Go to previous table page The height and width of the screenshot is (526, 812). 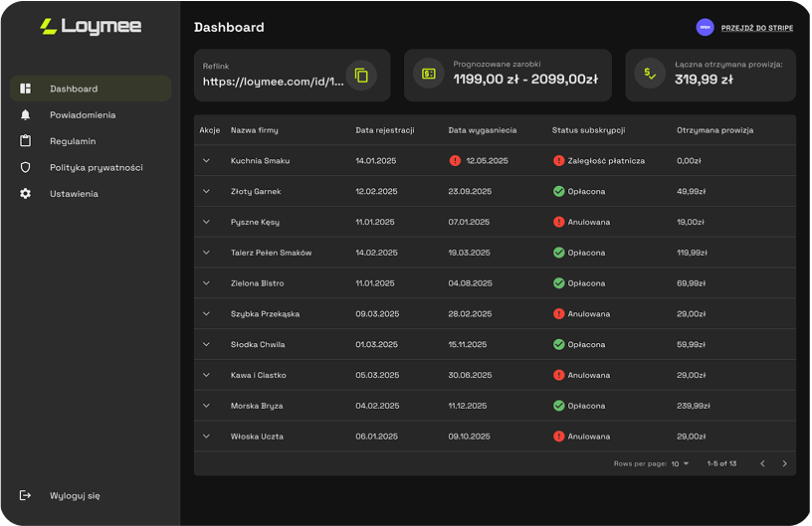pos(762,463)
